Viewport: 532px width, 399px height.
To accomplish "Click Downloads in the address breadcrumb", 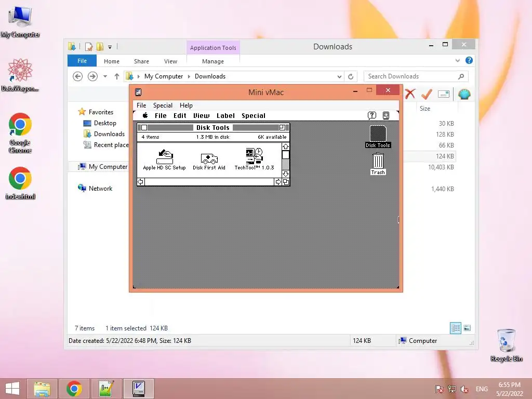I will coord(210,76).
